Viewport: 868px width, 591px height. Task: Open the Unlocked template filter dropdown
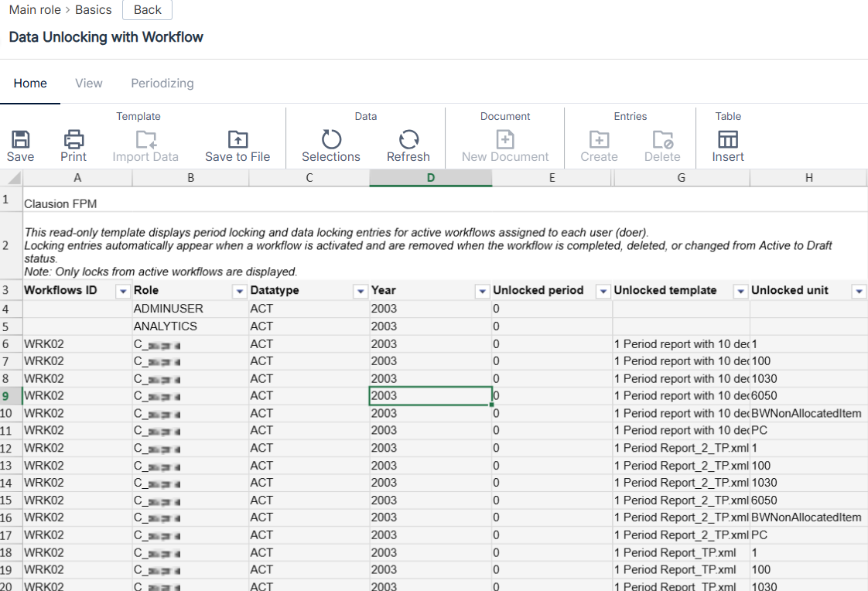(740, 291)
